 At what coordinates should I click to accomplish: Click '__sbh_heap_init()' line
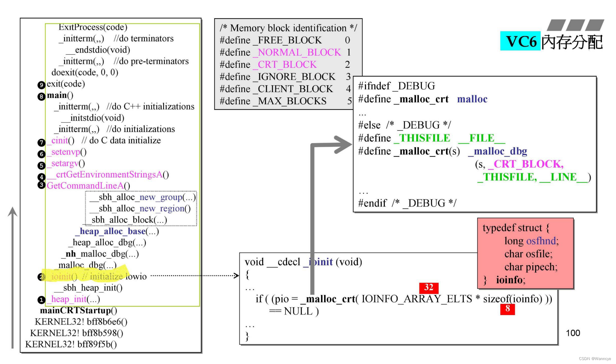(88, 288)
